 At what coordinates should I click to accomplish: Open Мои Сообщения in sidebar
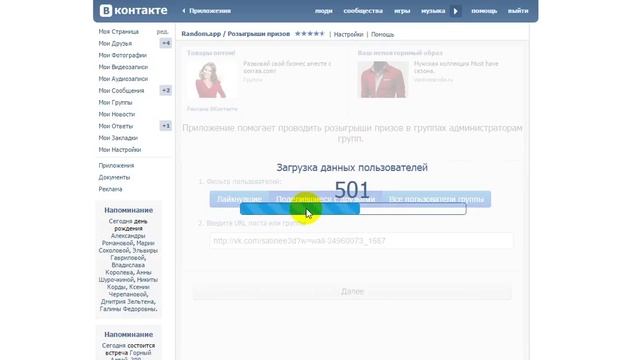(x=121, y=91)
